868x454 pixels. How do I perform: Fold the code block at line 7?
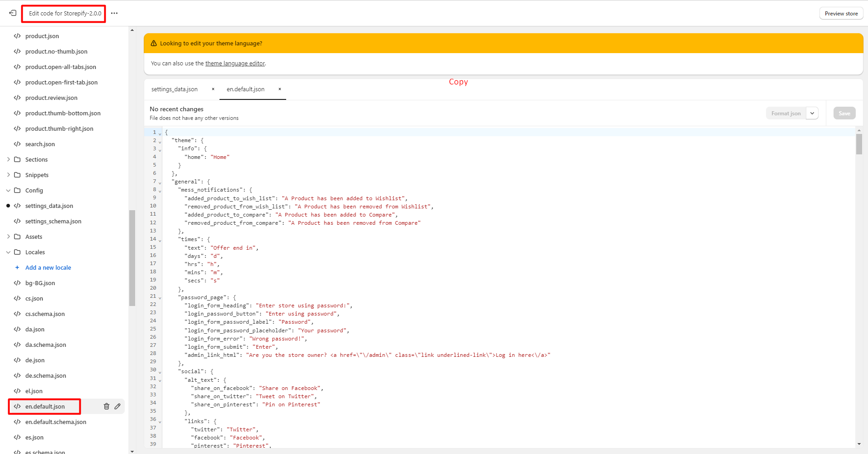coord(160,183)
